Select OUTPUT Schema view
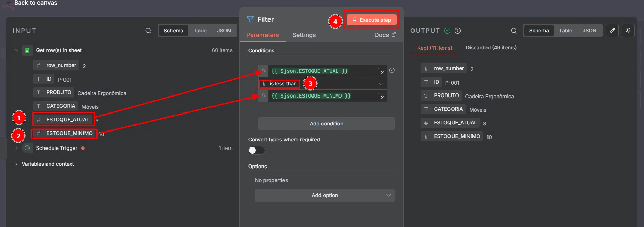The image size is (644, 227). pos(539,31)
